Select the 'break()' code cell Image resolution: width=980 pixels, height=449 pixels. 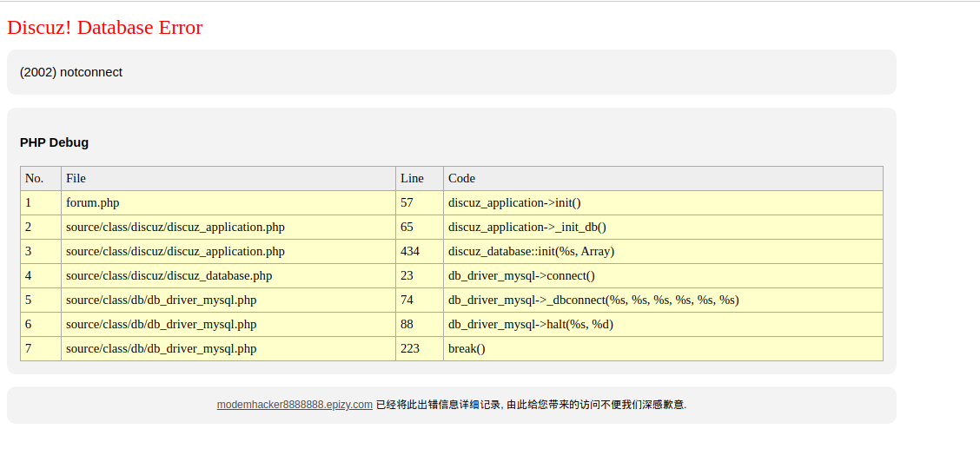coord(663,349)
